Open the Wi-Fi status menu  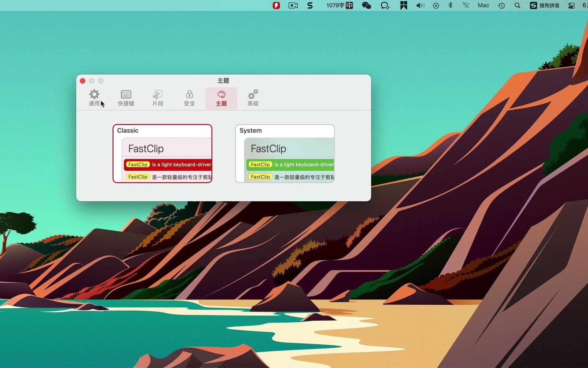point(466,5)
